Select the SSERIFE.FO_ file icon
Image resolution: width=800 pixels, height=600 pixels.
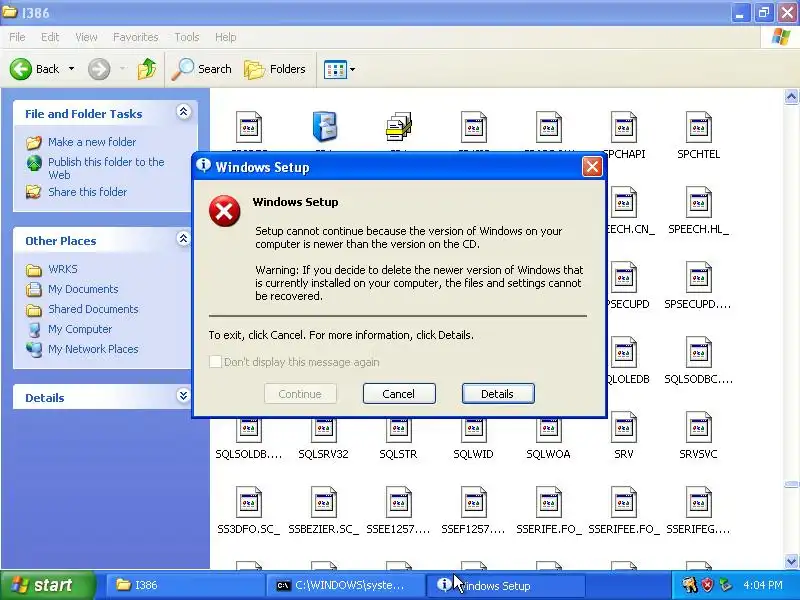[x=548, y=503]
